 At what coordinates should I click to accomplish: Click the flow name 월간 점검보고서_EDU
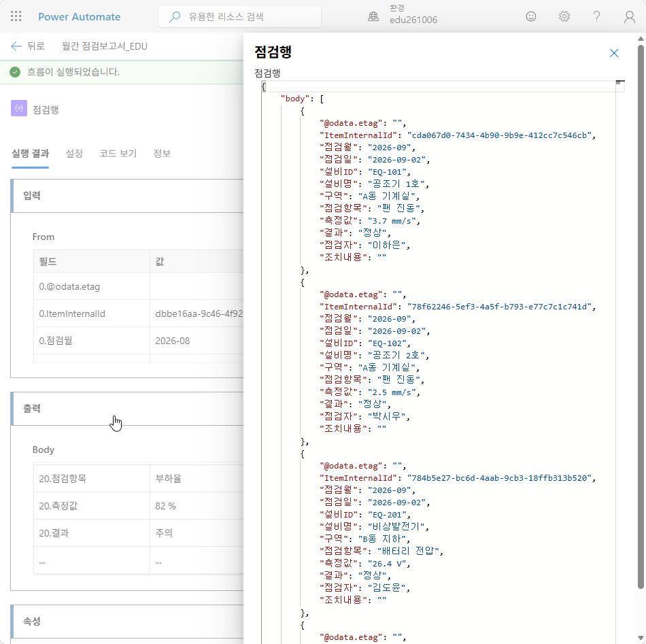(x=105, y=46)
